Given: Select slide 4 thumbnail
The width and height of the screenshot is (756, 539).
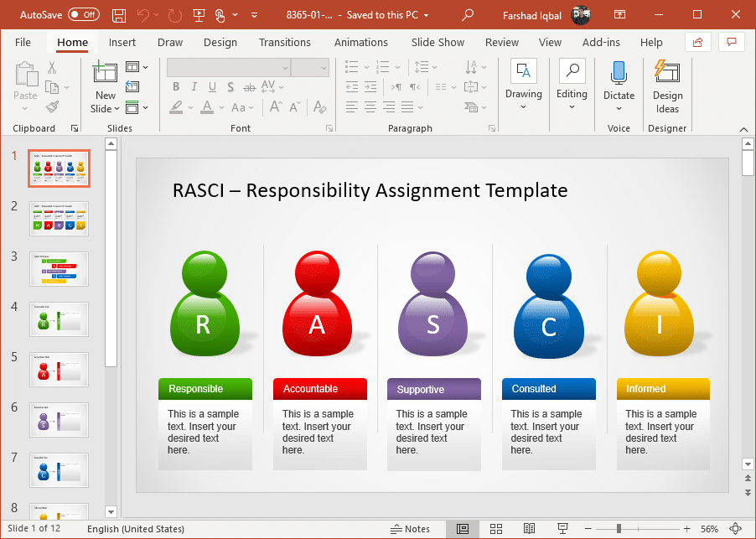Looking at the screenshot, I should (59, 319).
